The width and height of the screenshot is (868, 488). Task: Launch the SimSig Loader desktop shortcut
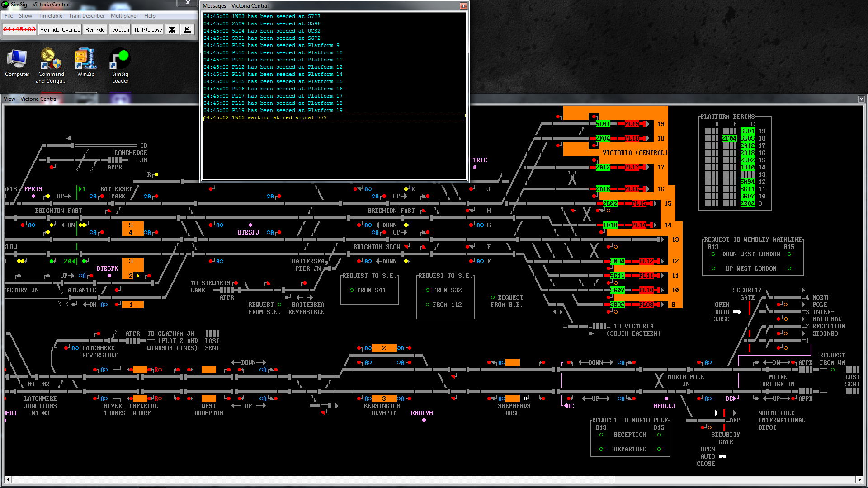(120, 66)
